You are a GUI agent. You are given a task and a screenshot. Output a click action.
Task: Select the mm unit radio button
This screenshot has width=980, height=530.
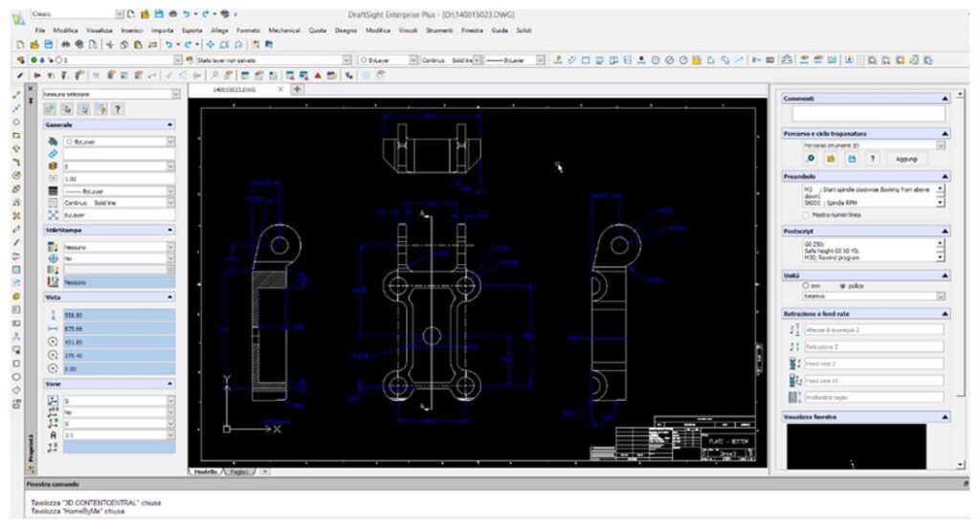[806, 286]
